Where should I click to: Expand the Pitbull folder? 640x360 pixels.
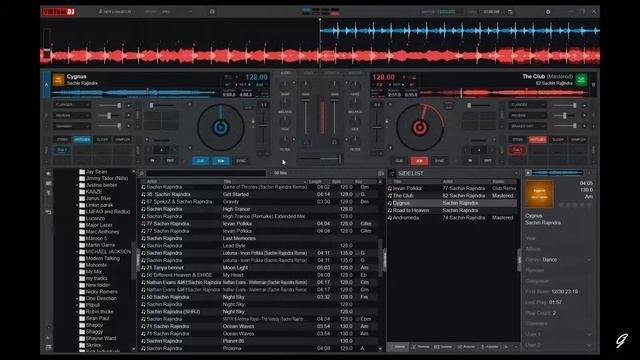pos(77,305)
